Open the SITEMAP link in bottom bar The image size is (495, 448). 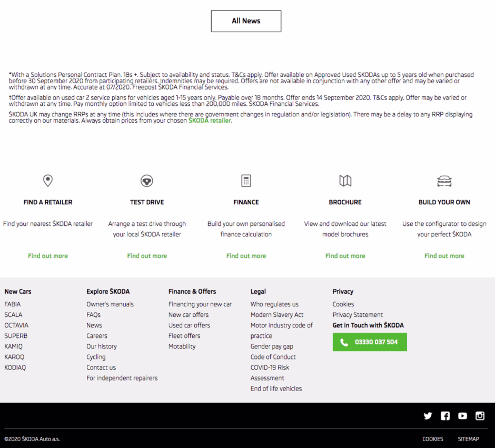click(x=468, y=439)
